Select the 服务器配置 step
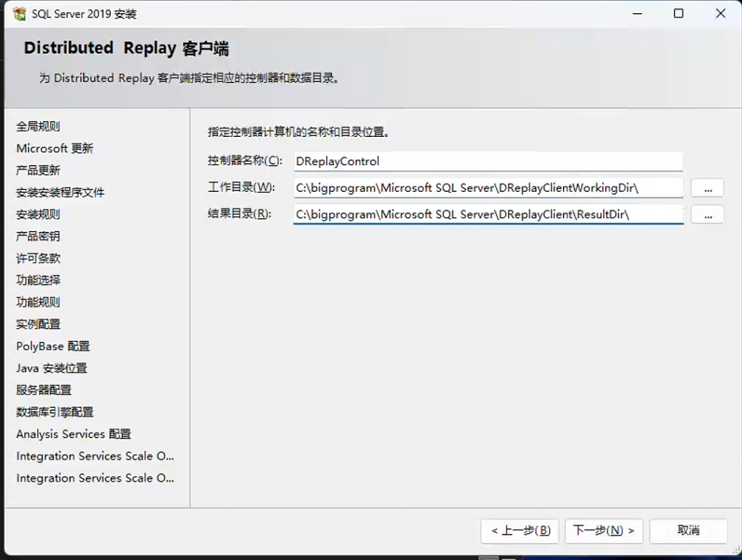This screenshot has width=742, height=560. pyautogui.click(x=43, y=390)
